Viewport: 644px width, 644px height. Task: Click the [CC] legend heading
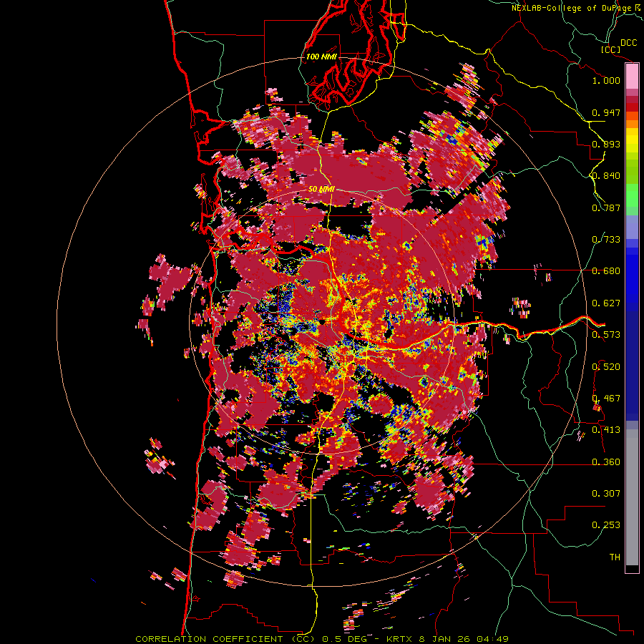pos(611,49)
